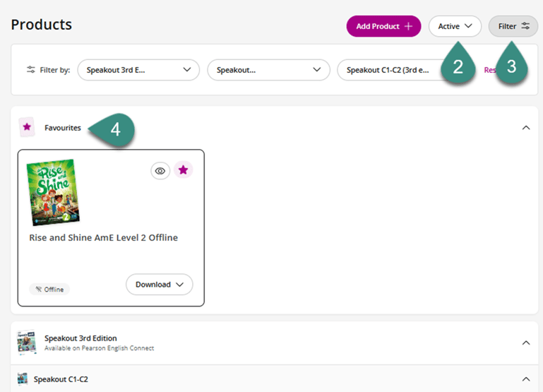
Task: Click the Filter by sliders icon
Action: coord(30,70)
